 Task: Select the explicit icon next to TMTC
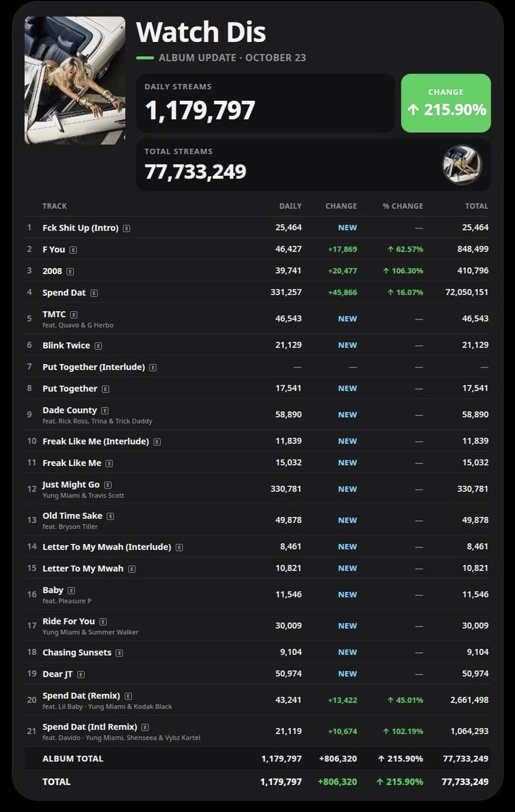(74, 315)
